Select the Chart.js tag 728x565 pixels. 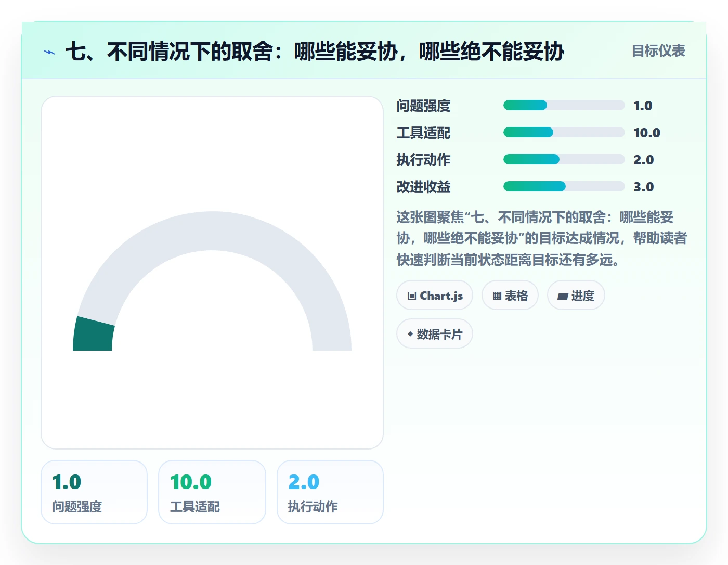(435, 296)
